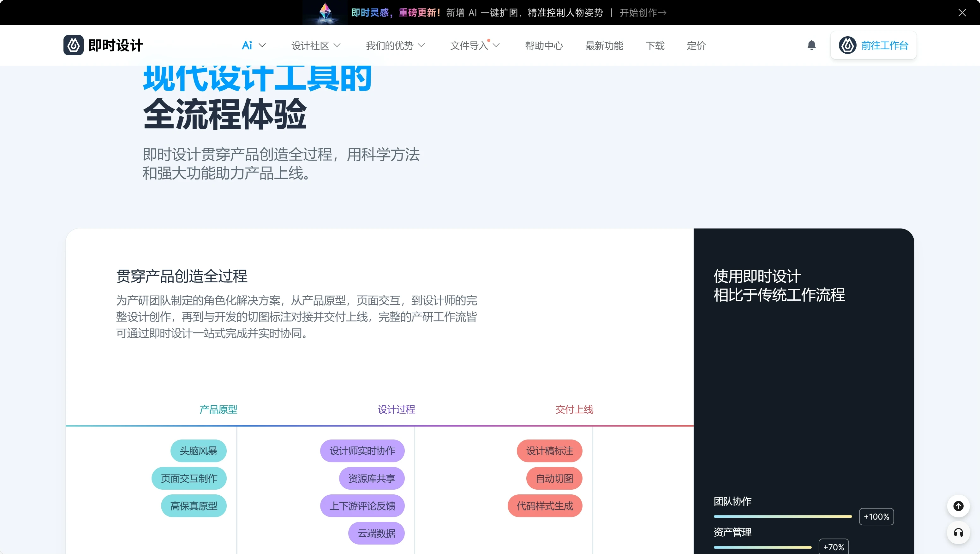Viewport: 980px width, 554px height.
Task: Click the 团队协作 label
Action: (732, 501)
